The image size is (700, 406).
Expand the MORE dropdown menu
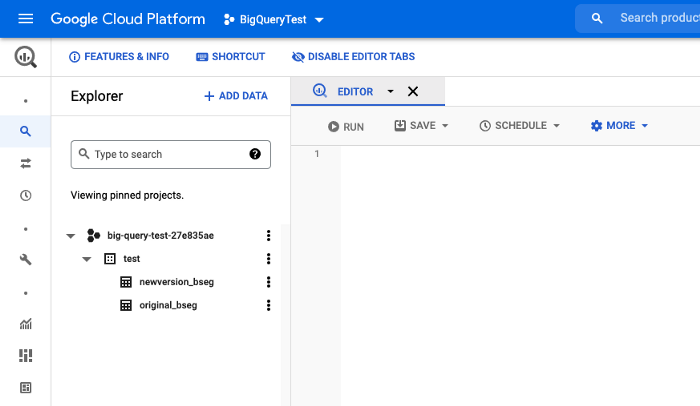point(619,126)
